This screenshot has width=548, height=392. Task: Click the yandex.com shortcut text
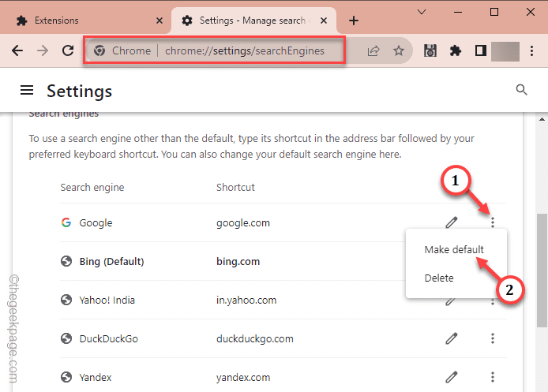[x=243, y=377]
